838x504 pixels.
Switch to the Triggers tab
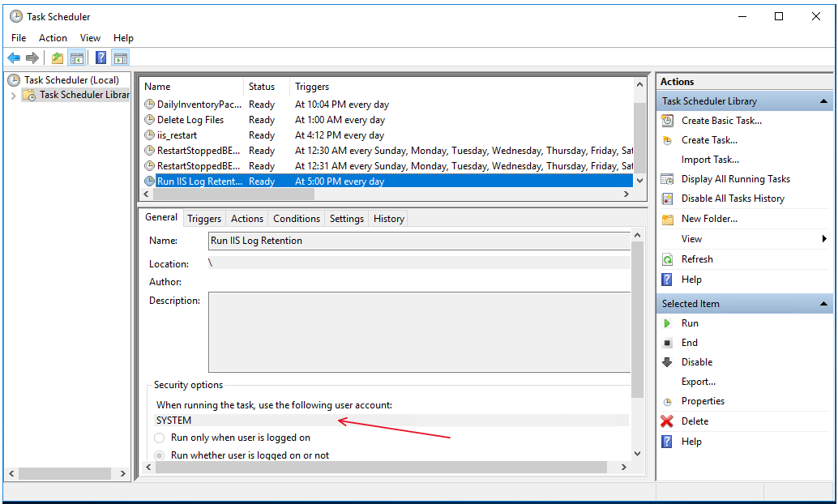(x=203, y=218)
